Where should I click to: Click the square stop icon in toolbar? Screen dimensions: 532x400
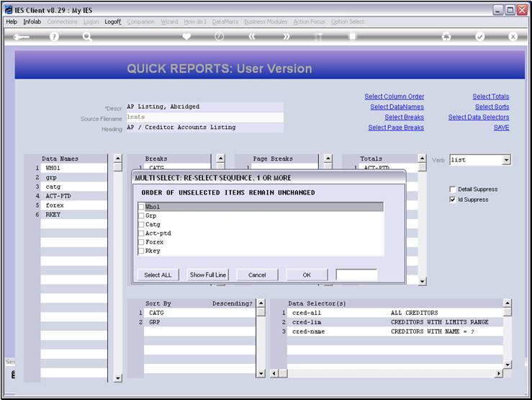point(353,36)
